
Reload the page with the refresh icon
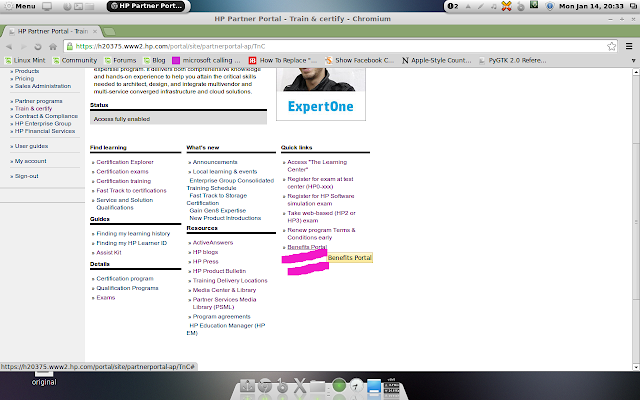38,47
